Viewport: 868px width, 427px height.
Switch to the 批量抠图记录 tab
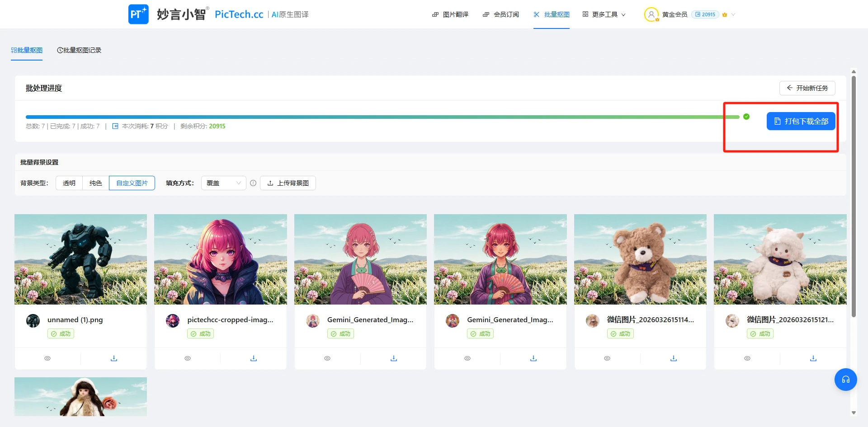pos(79,50)
